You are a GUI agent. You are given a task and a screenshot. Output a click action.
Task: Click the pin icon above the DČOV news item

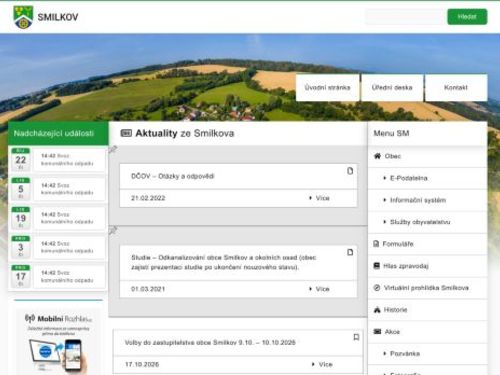pyautogui.click(x=113, y=150)
